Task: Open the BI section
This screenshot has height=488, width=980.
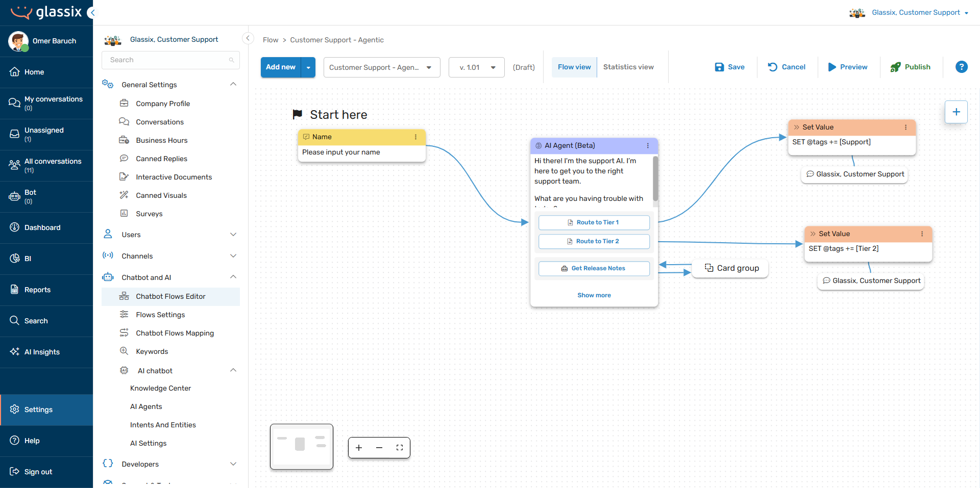Action: click(x=46, y=259)
